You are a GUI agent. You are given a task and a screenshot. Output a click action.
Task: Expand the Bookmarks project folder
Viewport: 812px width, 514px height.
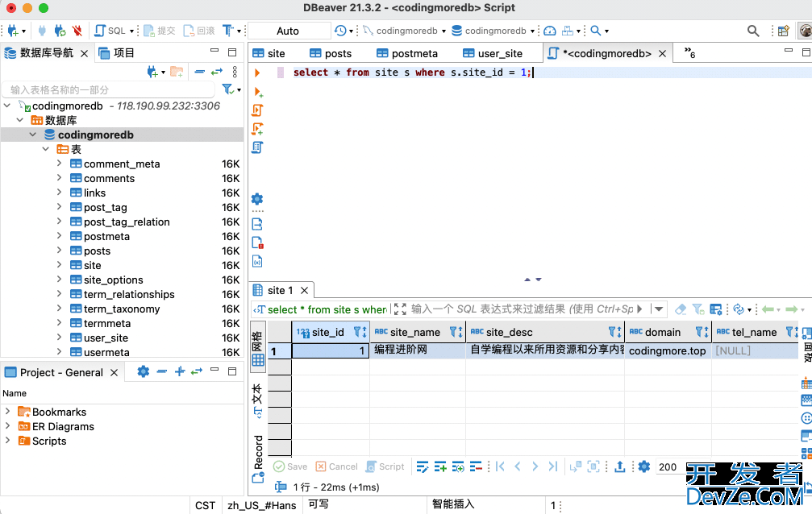click(x=8, y=412)
